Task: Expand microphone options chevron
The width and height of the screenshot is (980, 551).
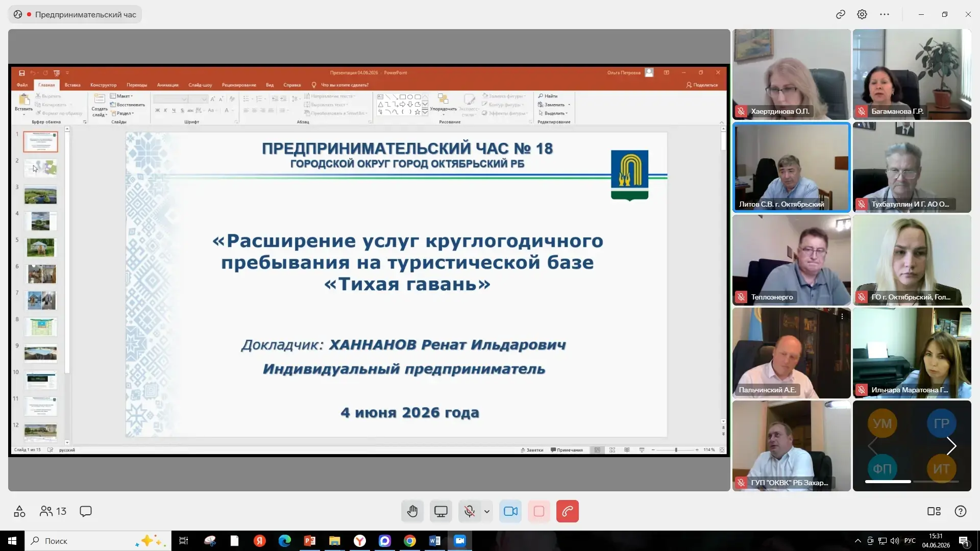Action: 487,511
